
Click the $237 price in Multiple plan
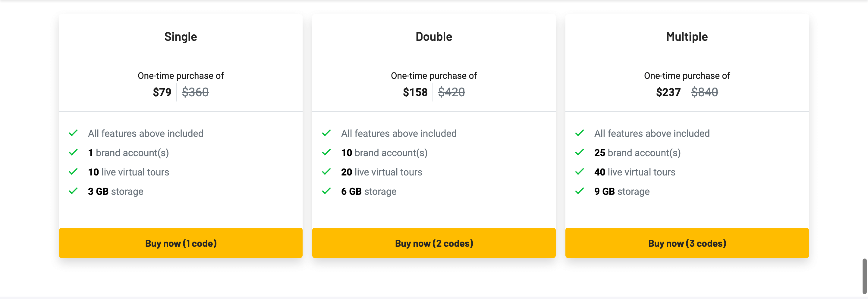coord(668,92)
